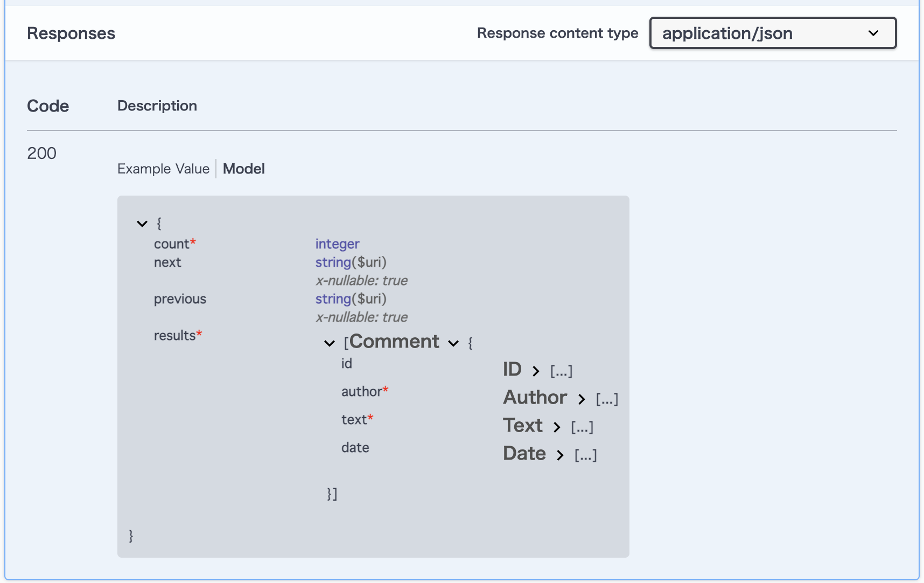Viewport: 924px width, 583px height.
Task: Open the Response content type dropdown
Action: tap(773, 33)
